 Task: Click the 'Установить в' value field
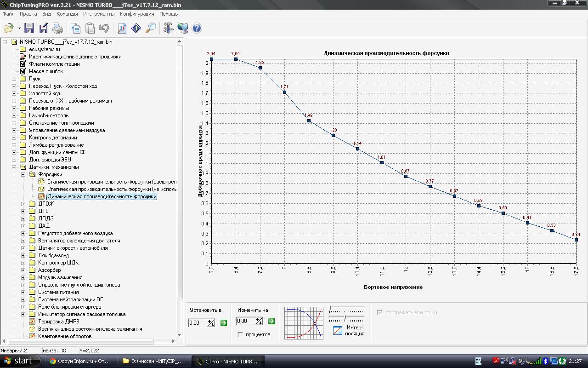click(x=198, y=323)
